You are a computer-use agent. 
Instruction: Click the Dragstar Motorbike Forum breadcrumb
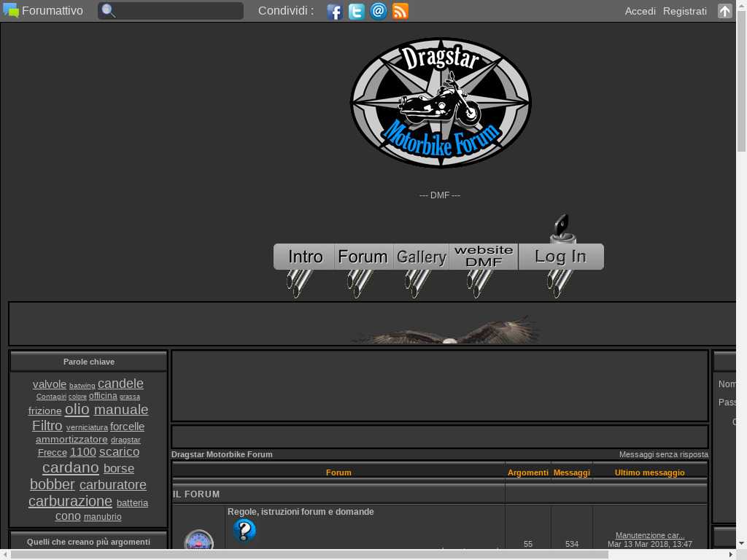coord(222,454)
